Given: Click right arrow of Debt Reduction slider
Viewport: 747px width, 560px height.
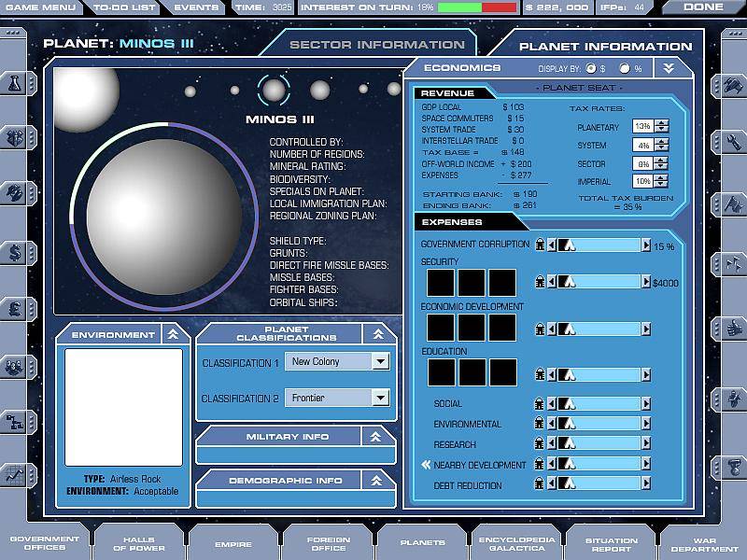Looking at the screenshot, I should coord(645,483).
